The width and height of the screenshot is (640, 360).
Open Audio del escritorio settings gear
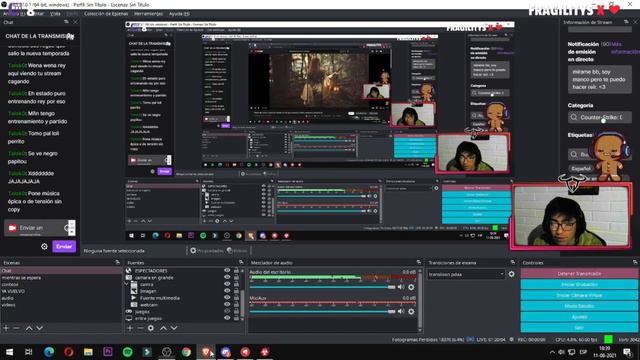tap(411, 287)
